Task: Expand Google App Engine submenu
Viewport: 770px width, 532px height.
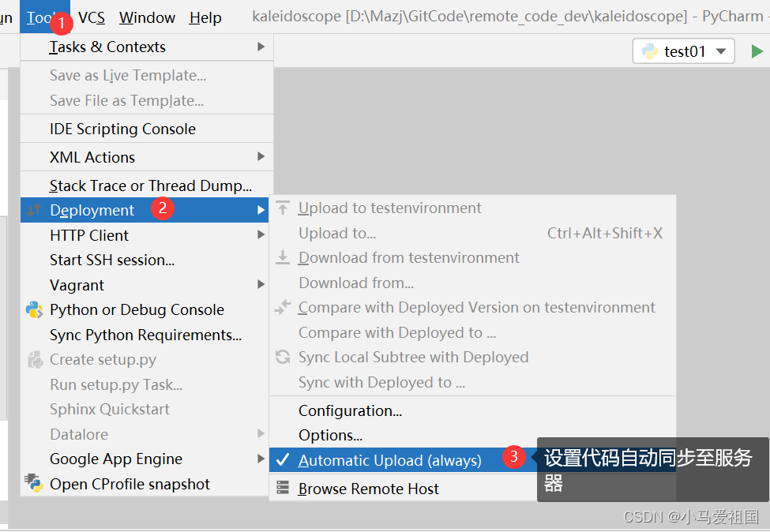Action: point(145,459)
